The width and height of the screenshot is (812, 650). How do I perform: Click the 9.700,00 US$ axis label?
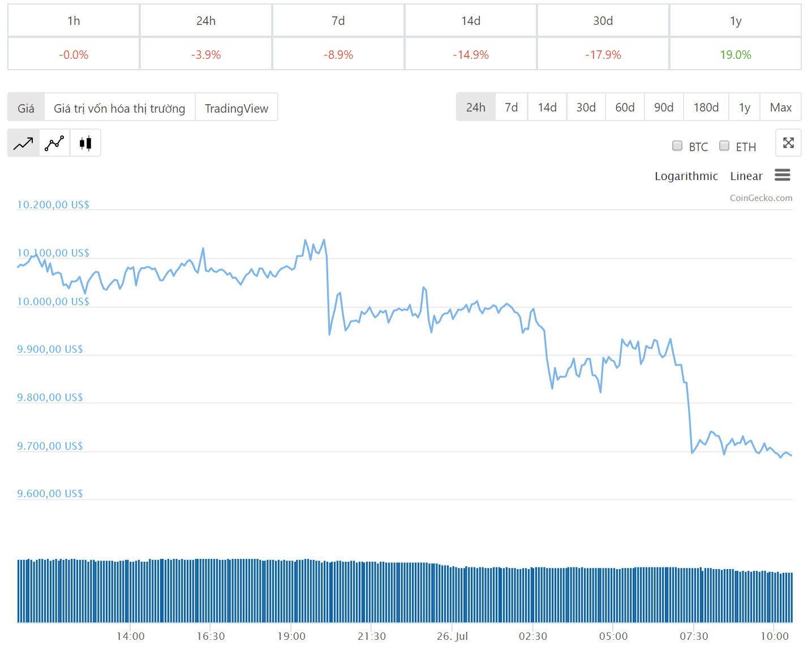coord(50,446)
